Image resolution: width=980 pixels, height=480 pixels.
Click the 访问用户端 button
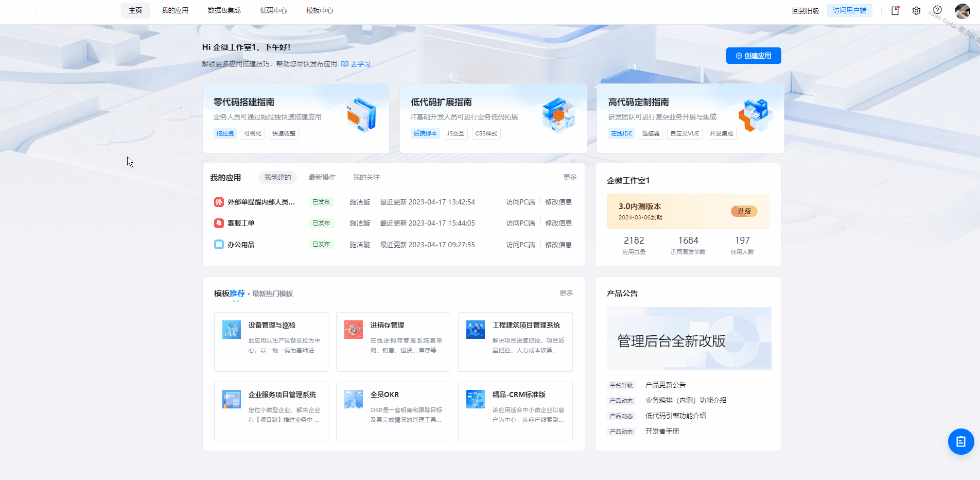coord(850,10)
